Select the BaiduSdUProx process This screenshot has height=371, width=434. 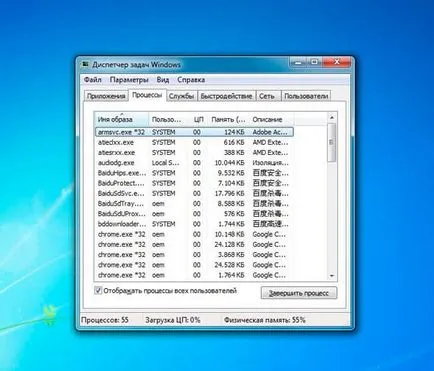[194, 214]
